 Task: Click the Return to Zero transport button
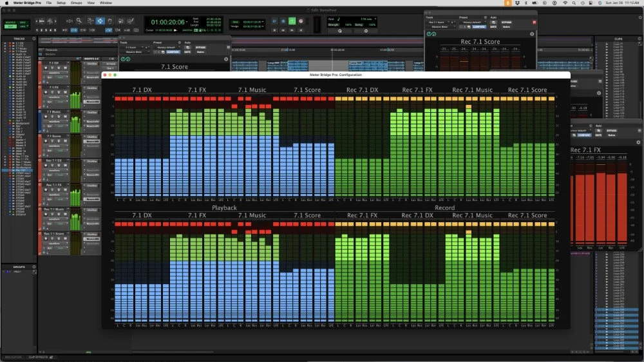pyautogui.click(x=274, y=30)
